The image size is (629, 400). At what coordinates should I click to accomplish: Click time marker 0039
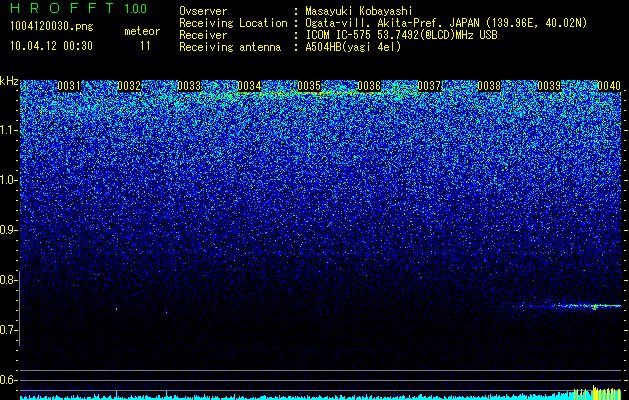pyautogui.click(x=549, y=86)
